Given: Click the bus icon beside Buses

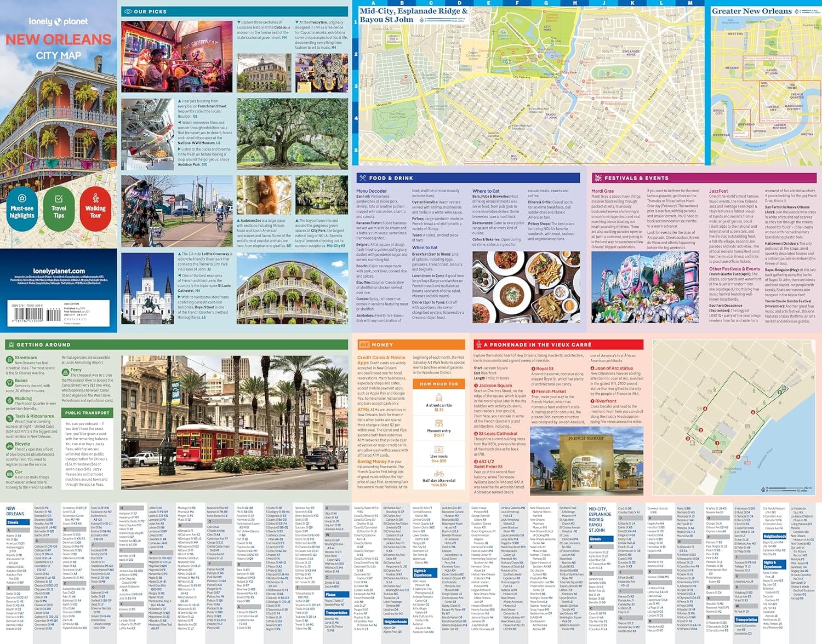Looking at the screenshot, I should [9, 382].
